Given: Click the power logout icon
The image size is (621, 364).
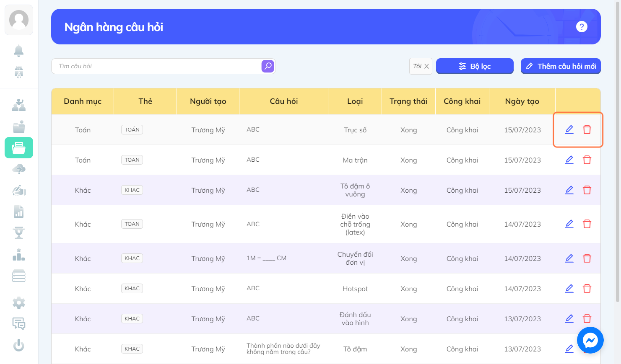Looking at the screenshot, I should [x=19, y=345].
